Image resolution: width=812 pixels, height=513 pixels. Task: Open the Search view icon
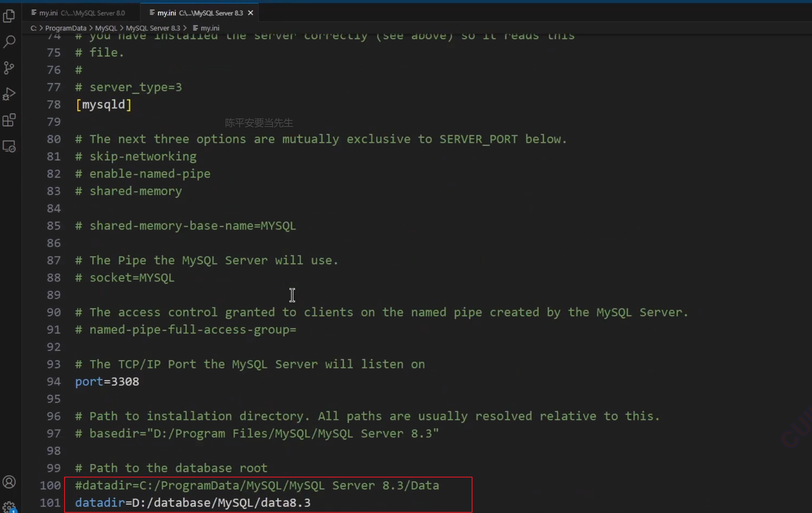click(x=9, y=41)
